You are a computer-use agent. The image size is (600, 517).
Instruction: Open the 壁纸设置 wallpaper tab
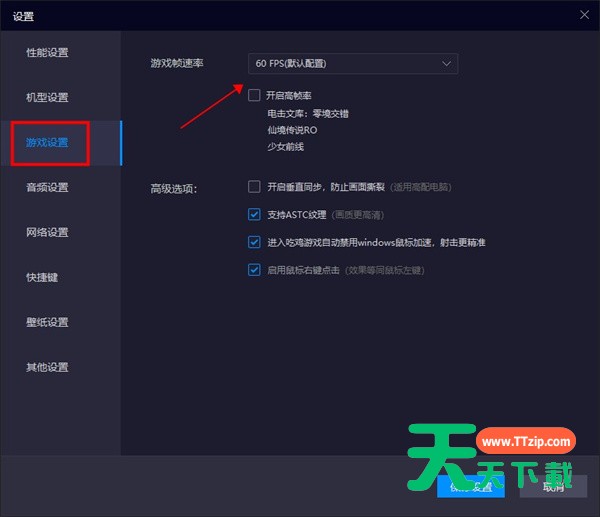pos(47,322)
